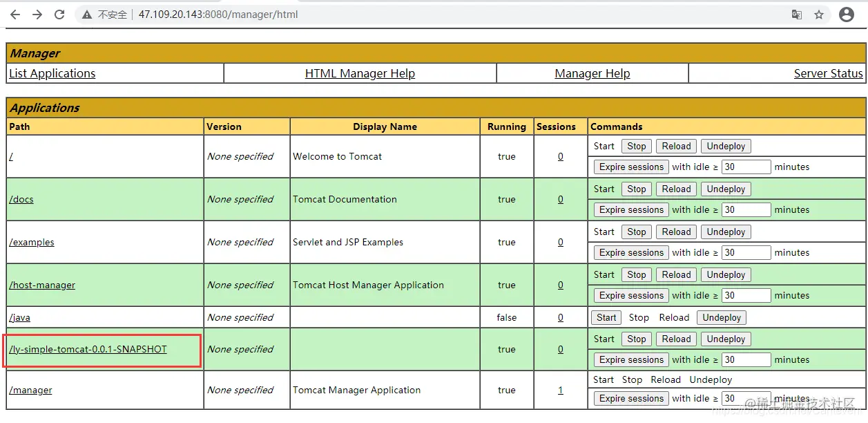868x423 pixels.
Task: Undeploy the /examples application
Action: 726,232
